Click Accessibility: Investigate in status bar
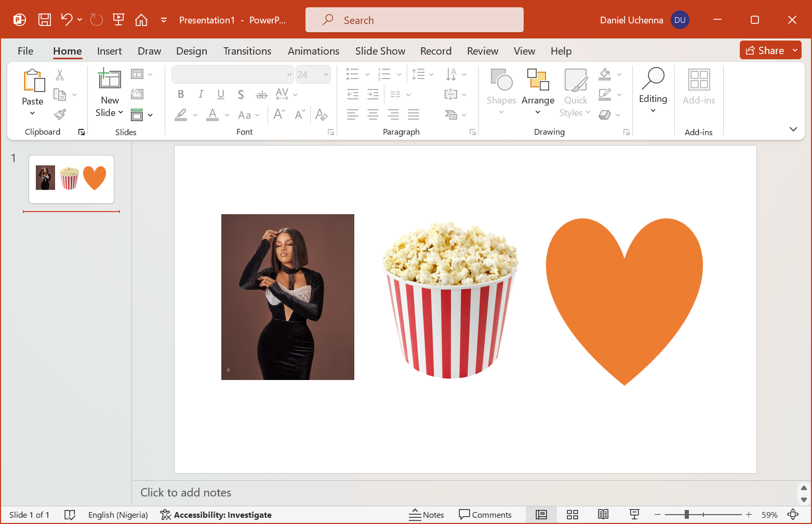 click(x=216, y=515)
